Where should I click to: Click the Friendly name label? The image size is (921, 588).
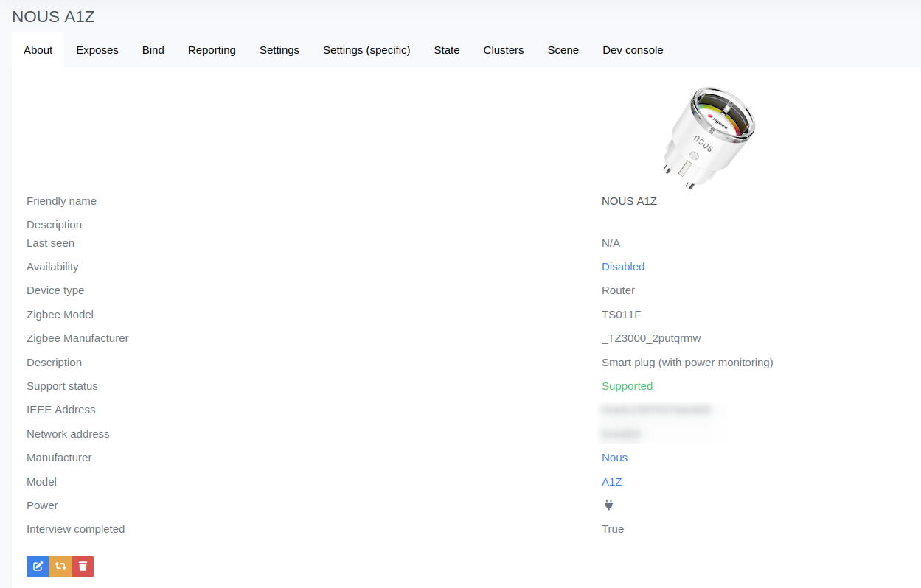(61, 201)
